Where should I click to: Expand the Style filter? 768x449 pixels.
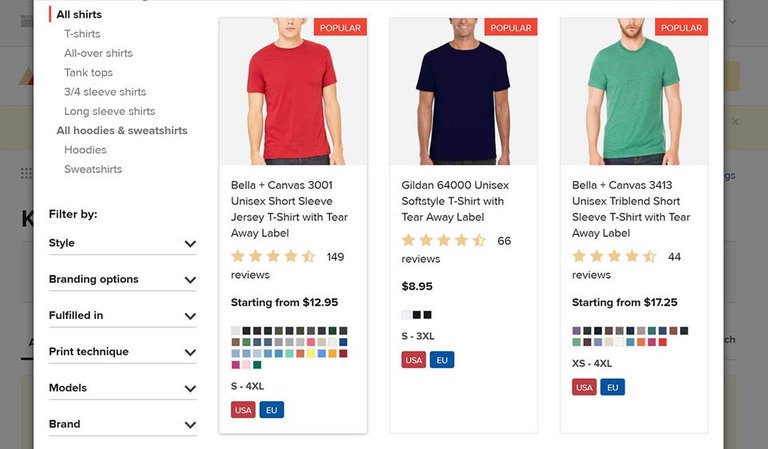(x=122, y=243)
